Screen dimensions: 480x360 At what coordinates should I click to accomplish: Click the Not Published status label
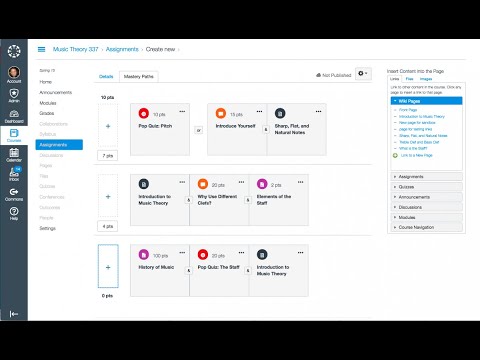(334, 75)
